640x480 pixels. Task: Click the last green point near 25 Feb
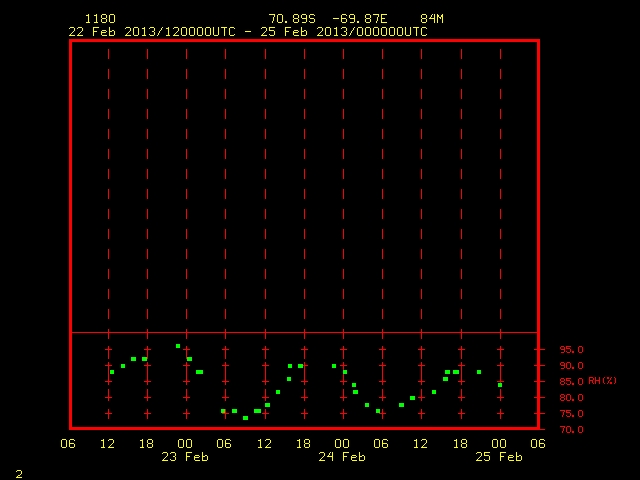500,385
